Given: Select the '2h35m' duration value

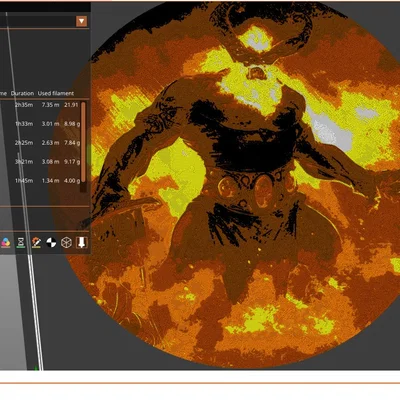Looking at the screenshot, I should pyautogui.click(x=24, y=105).
